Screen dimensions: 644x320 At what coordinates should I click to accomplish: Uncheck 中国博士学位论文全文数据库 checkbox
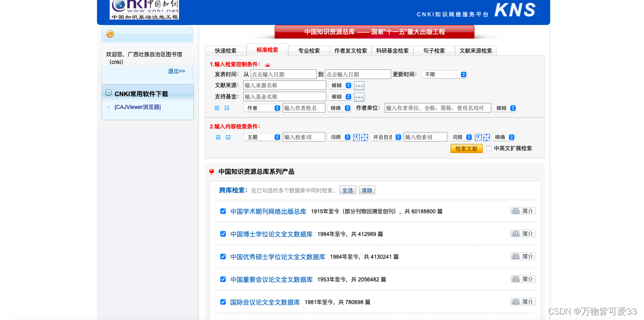pyautogui.click(x=223, y=234)
